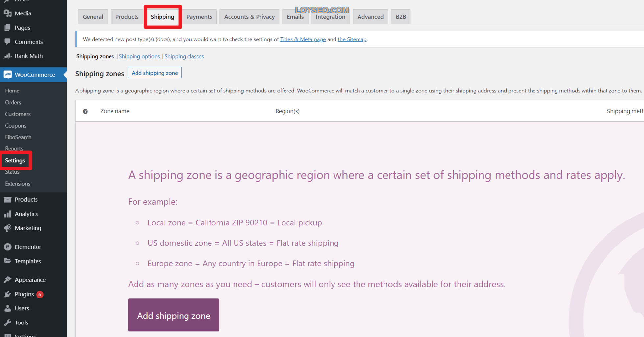Open the Reports submenu item
644x337 pixels.
(x=14, y=148)
